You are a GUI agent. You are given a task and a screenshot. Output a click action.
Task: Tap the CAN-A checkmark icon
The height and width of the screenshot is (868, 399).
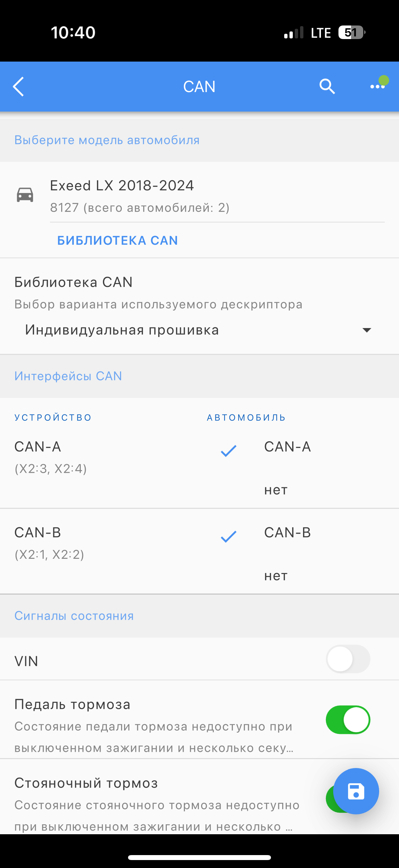coord(229,451)
